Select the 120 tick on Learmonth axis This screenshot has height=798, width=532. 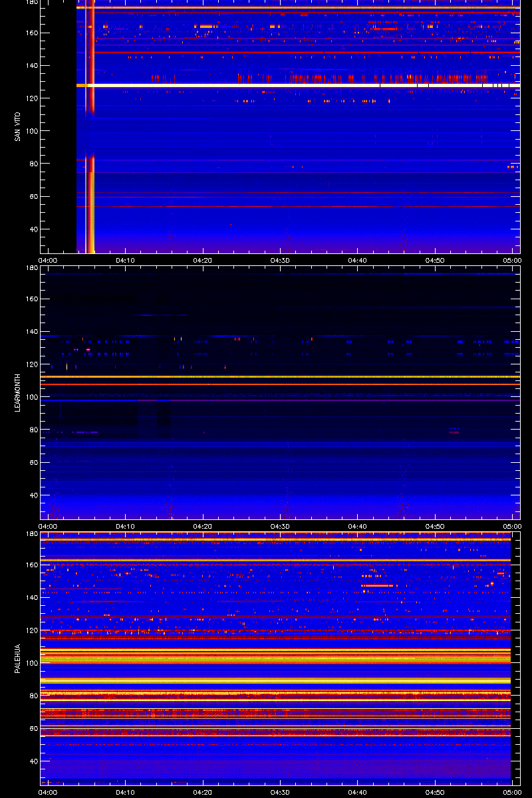[x=31, y=364]
